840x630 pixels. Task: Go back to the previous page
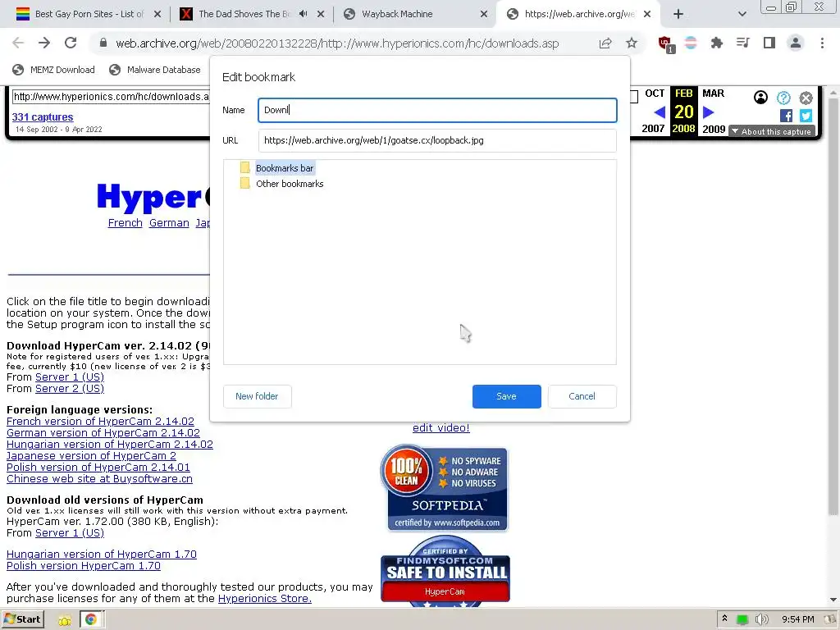18,43
